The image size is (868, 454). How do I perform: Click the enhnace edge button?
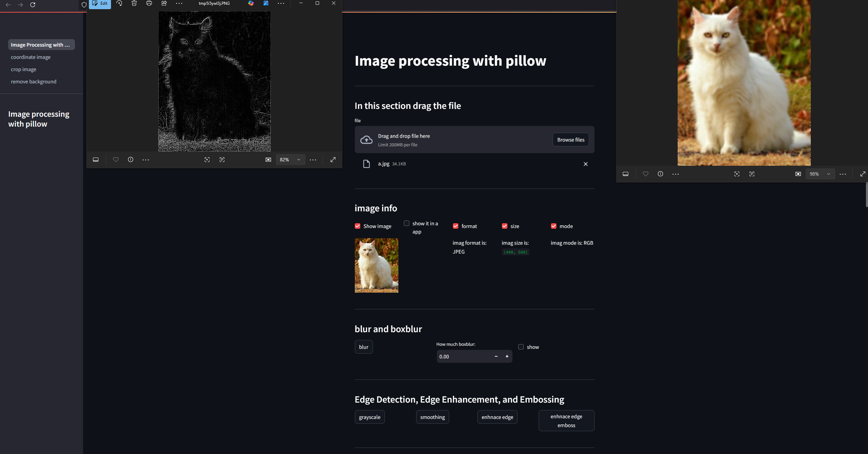click(x=498, y=417)
